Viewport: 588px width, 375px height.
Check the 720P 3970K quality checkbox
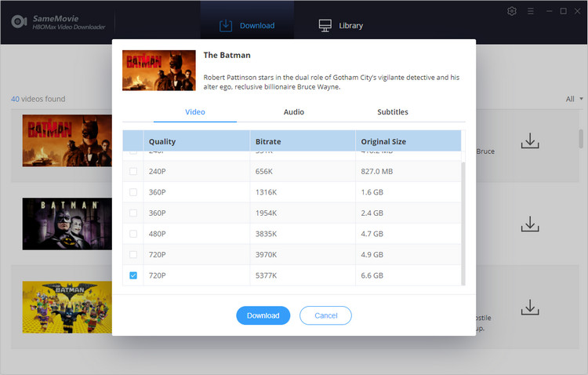[x=133, y=255]
